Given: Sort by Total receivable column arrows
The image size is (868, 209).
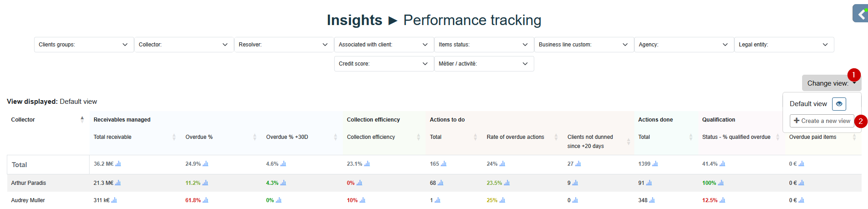Looking at the screenshot, I should 174,137.
